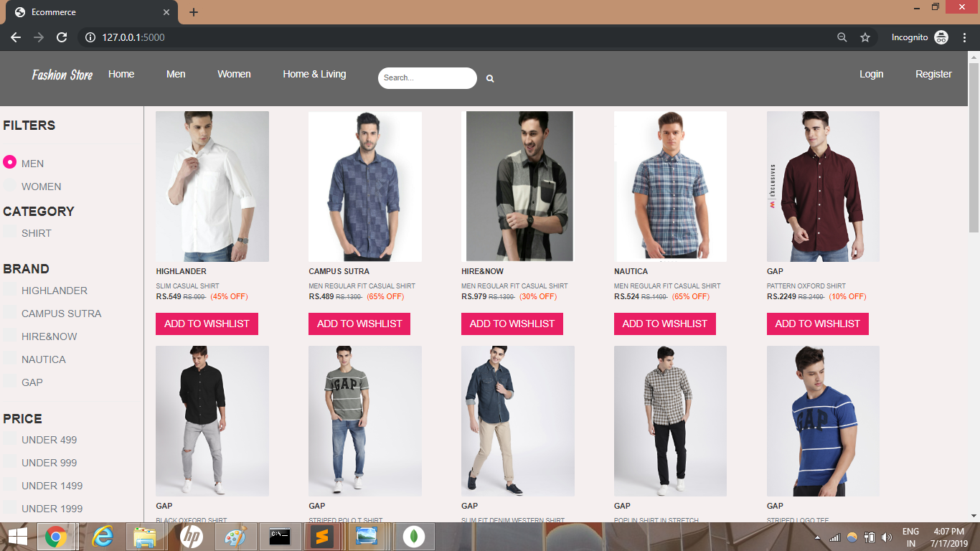Open File Explorer from the taskbar
Screen dimensions: 980x551
click(146, 537)
